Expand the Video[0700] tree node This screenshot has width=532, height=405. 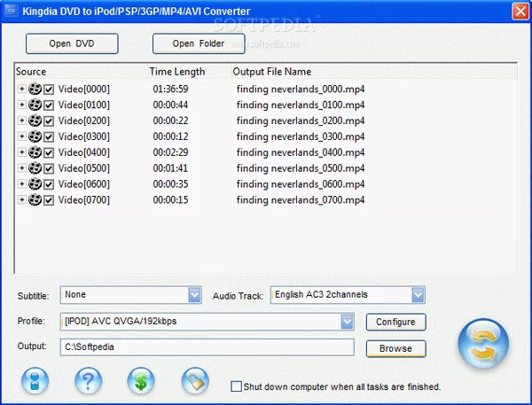click(21, 199)
